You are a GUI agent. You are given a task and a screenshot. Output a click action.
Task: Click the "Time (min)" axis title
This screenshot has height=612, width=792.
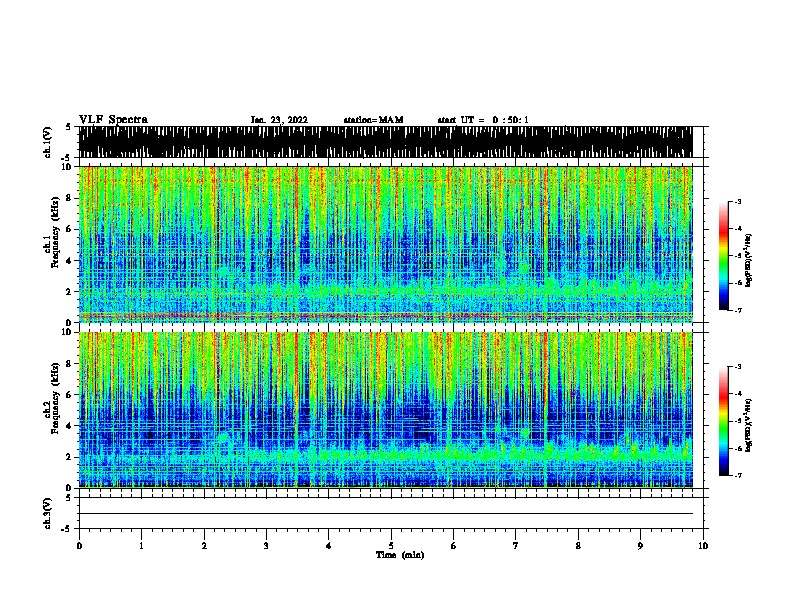point(400,555)
